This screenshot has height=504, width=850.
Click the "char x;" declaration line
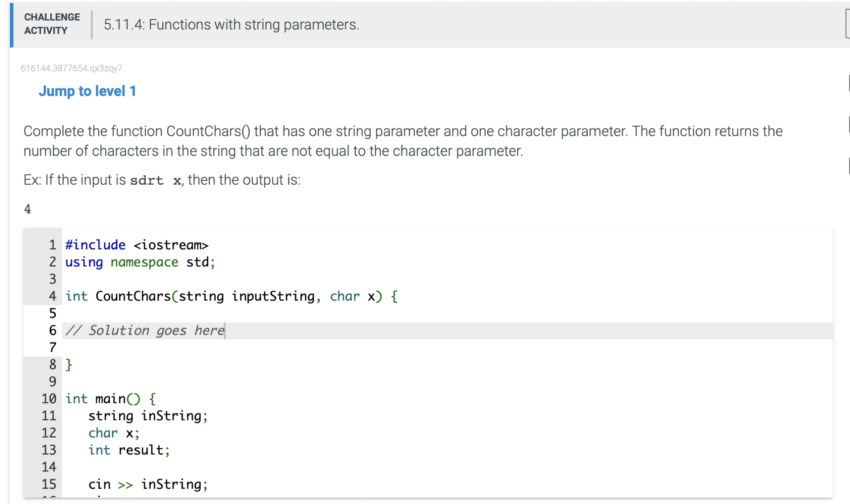pos(113,433)
